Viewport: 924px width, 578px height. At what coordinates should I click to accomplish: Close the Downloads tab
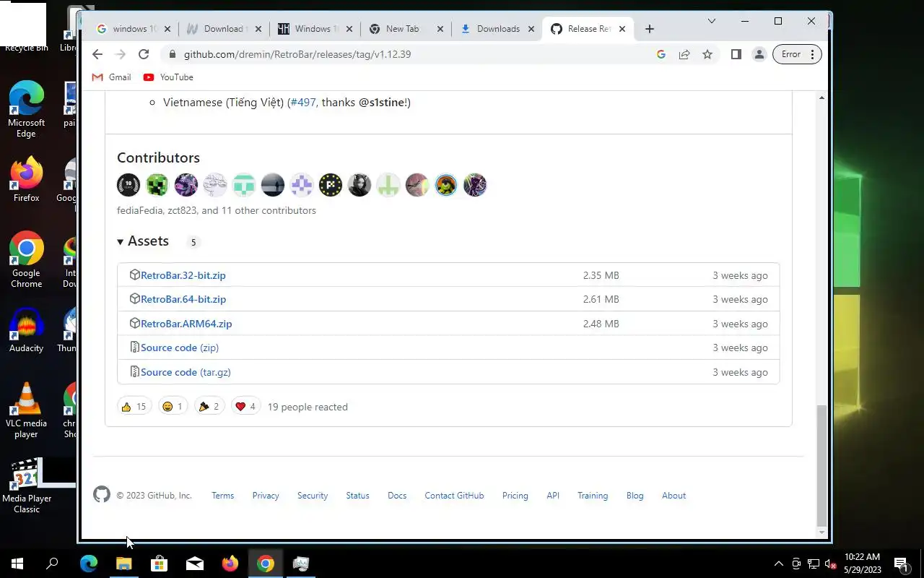tap(531, 29)
